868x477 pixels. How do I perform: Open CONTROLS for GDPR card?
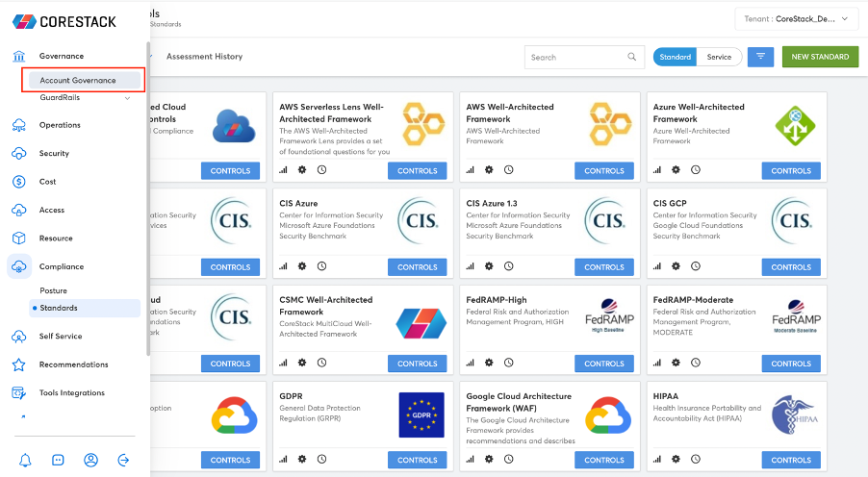[417, 460]
